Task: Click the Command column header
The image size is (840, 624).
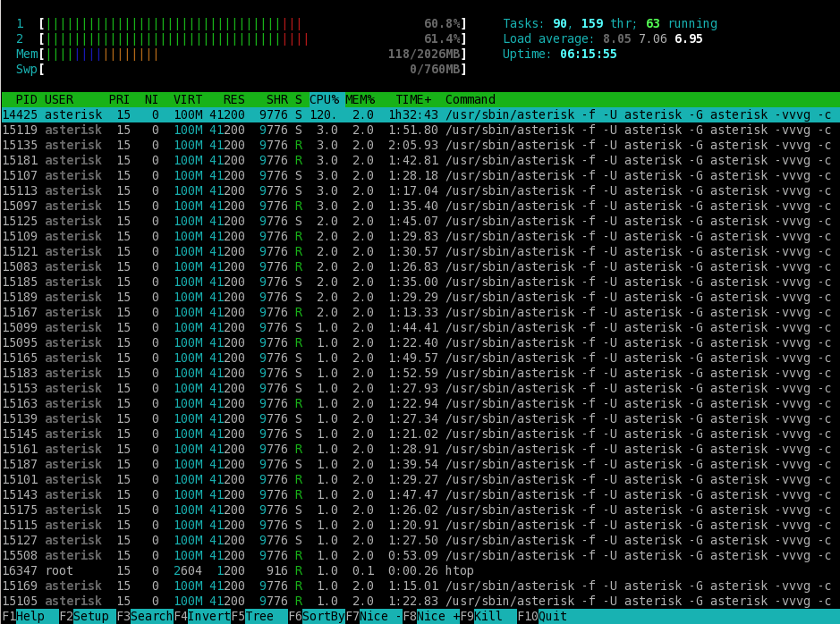Action: 471,99
